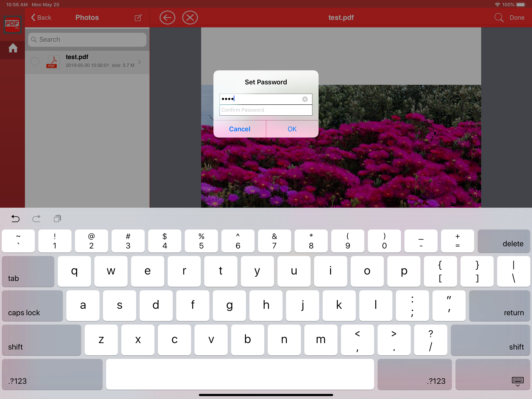The image size is (532, 399).
Task: Tap the letter g key
Action: [x=229, y=306]
